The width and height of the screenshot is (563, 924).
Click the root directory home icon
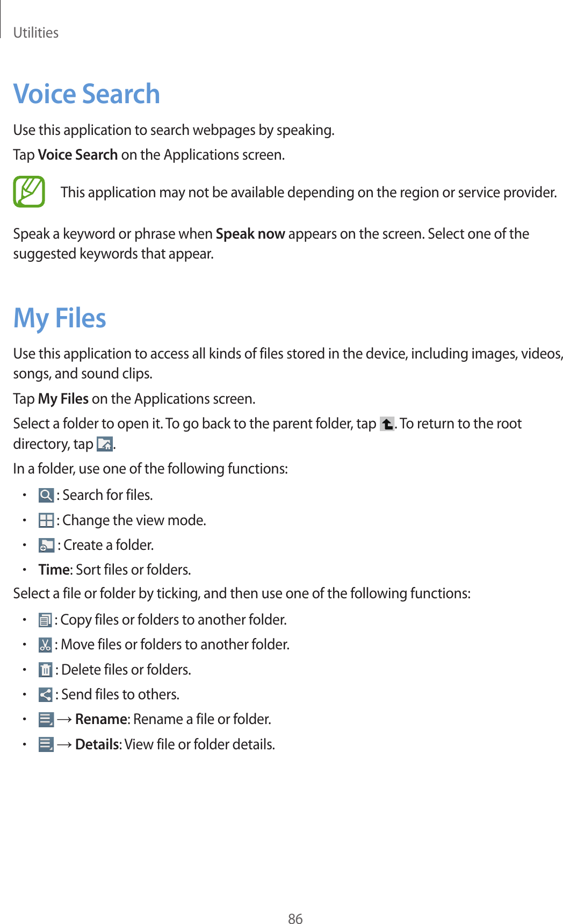104,445
